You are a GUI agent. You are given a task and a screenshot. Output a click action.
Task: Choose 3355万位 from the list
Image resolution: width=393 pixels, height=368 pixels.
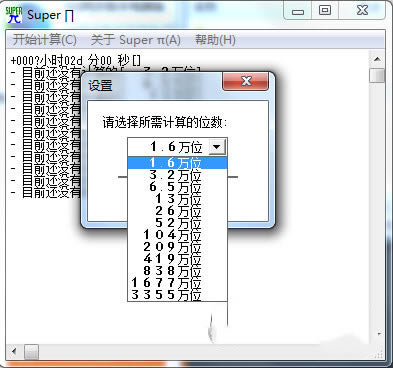(x=177, y=295)
